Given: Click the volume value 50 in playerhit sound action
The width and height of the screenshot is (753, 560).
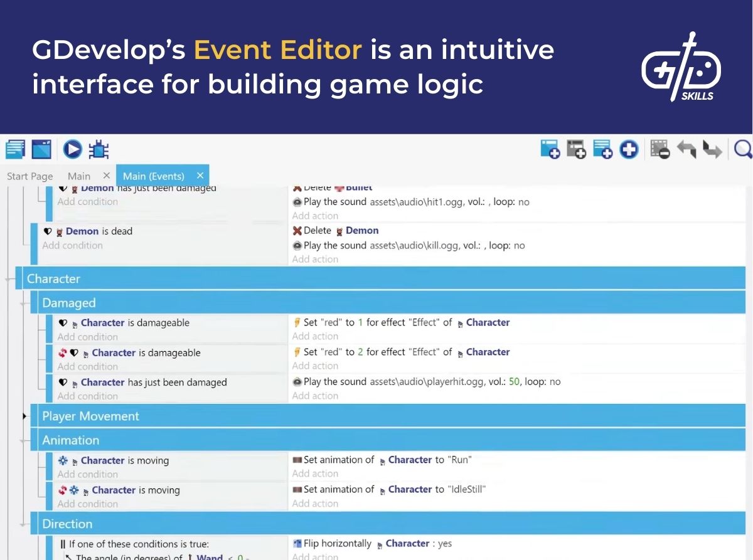Looking at the screenshot, I should [515, 381].
